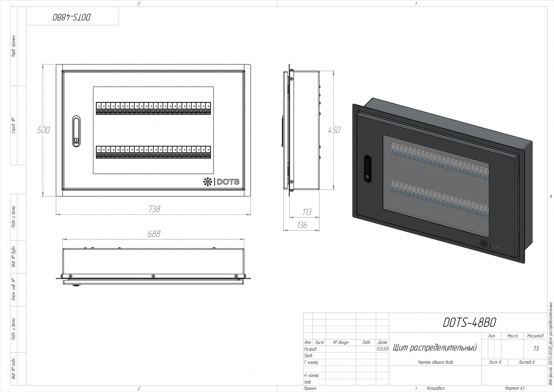This screenshot has height=392, width=554.
Task: Click the "Инв. № подл." side label
Action: pyautogui.click(x=14, y=369)
